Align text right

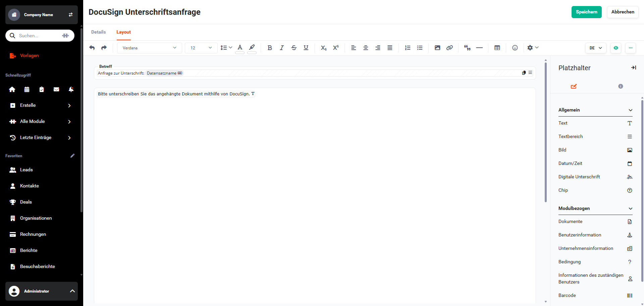(x=378, y=48)
